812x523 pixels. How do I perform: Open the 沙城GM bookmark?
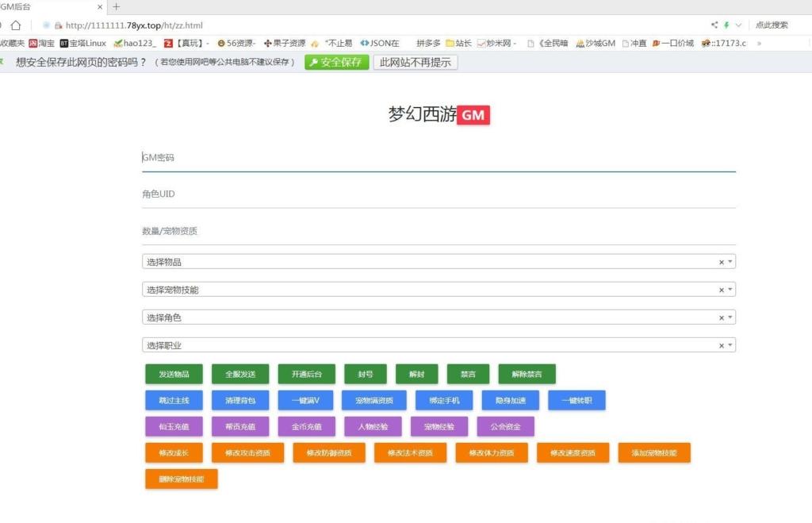click(x=596, y=43)
